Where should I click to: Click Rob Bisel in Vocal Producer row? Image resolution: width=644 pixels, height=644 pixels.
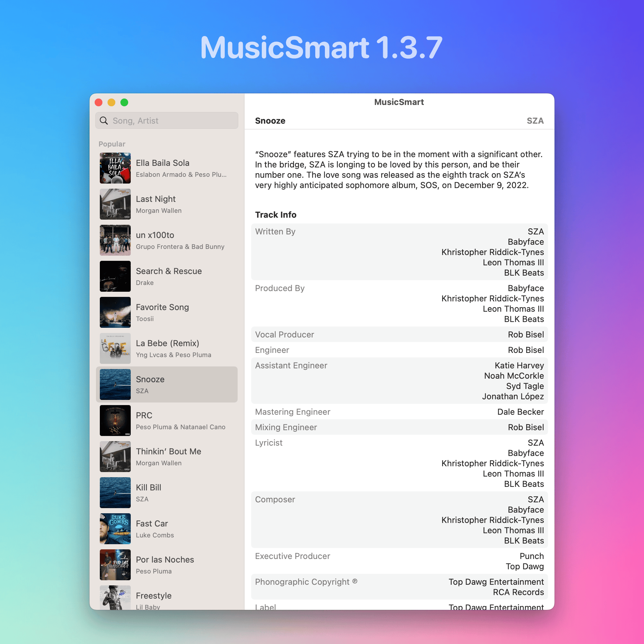526,335
